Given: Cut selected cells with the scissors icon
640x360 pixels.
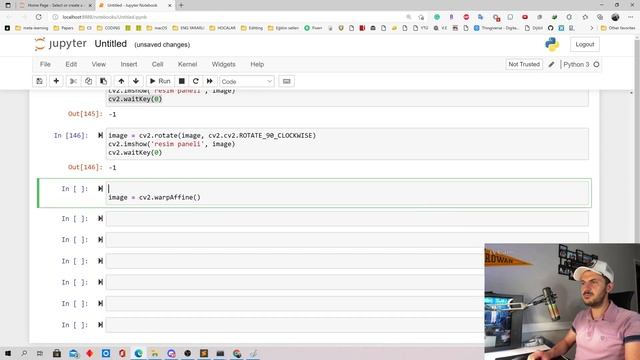Looking at the screenshot, I should [x=73, y=81].
